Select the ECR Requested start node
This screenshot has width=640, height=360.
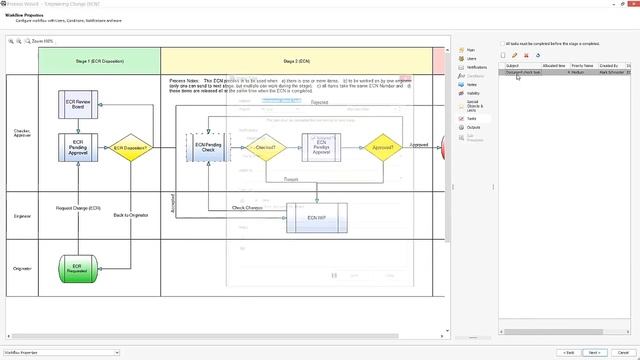pos(78,269)
